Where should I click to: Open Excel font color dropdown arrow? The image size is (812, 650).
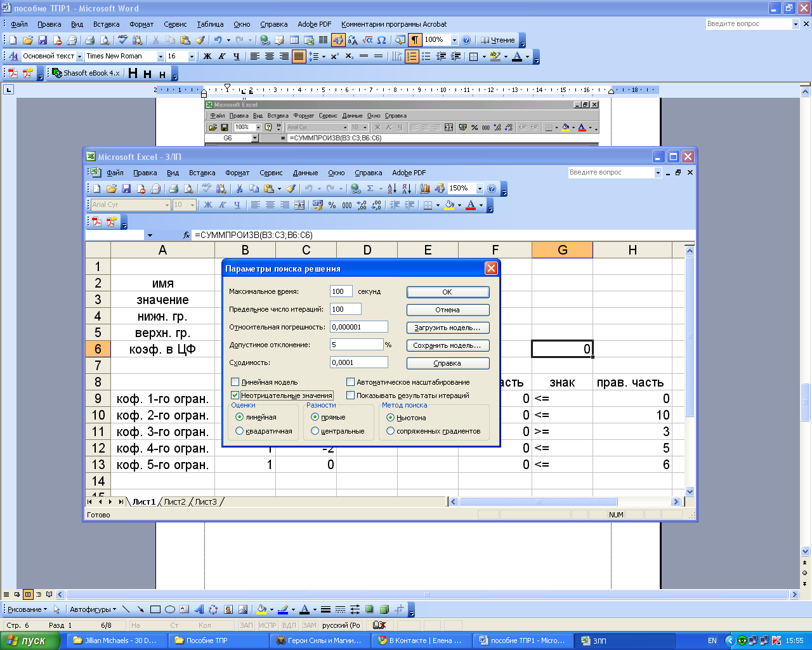(x=481, y=205)
